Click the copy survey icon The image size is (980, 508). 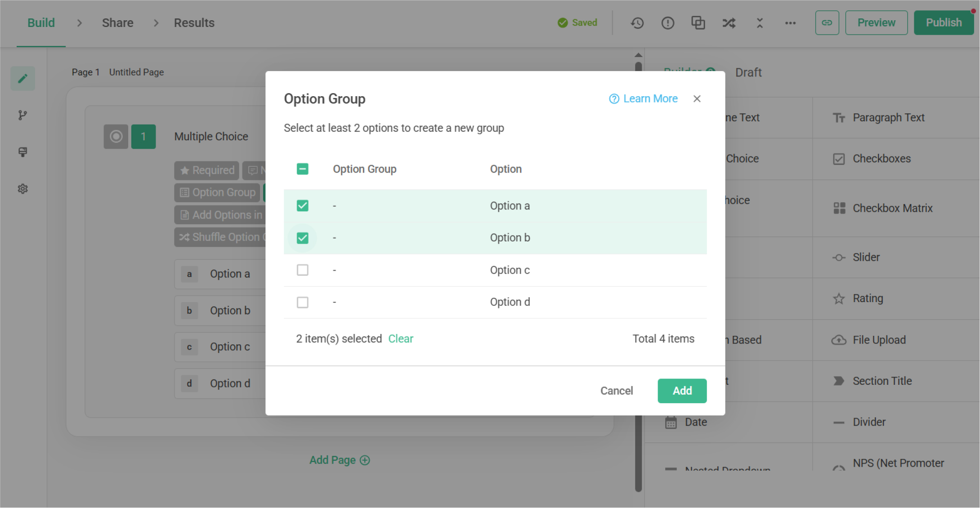click(698, 23)
